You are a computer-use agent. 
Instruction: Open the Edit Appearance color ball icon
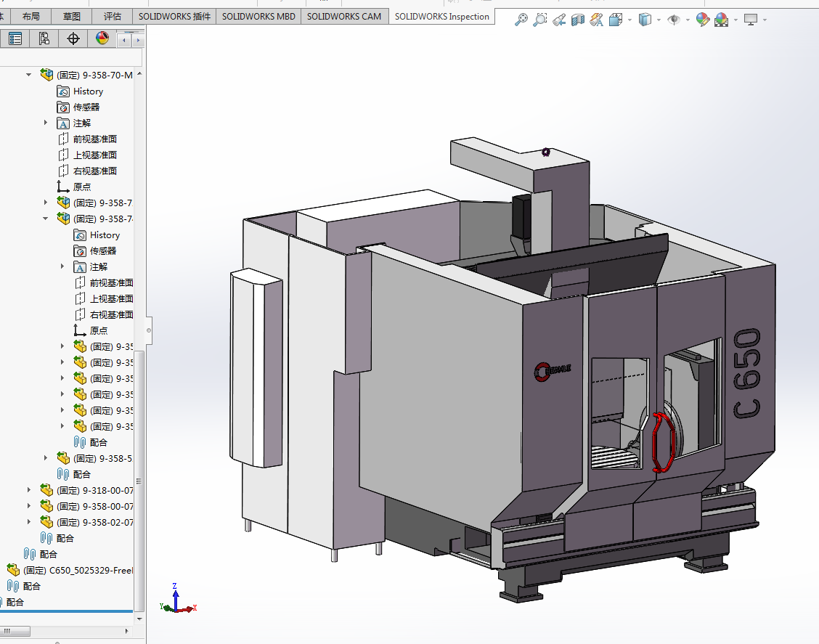click(x=703, y=20)
